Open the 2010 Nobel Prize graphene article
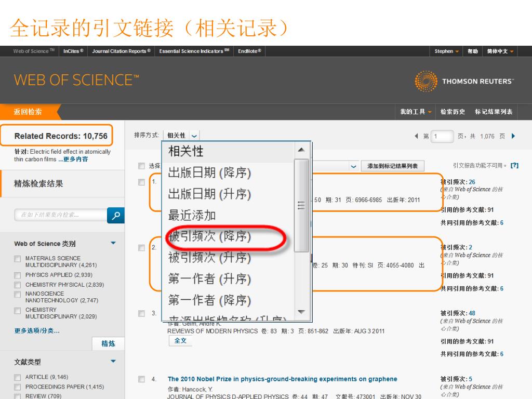Viewport: 532px width, 399px height. (282, 379)
